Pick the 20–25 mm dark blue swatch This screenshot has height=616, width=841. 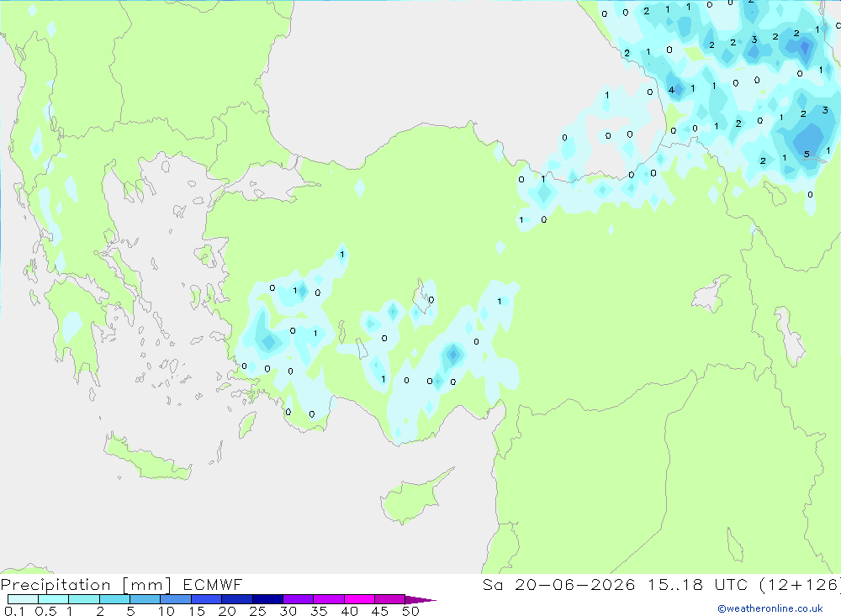click(236, 599)
